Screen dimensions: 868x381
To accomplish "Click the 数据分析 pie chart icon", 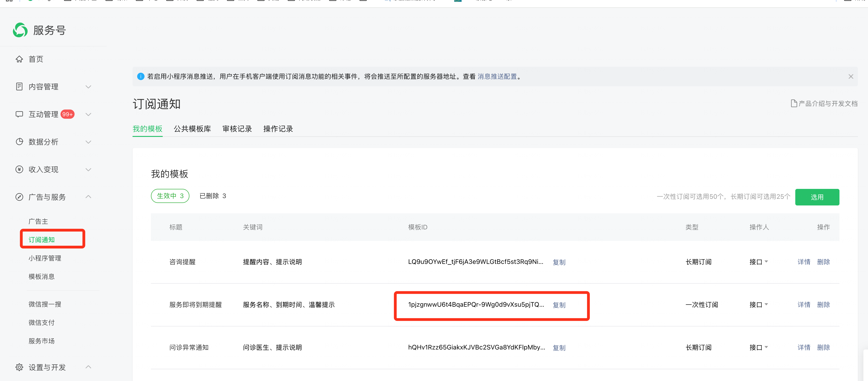I will [19, 142].
